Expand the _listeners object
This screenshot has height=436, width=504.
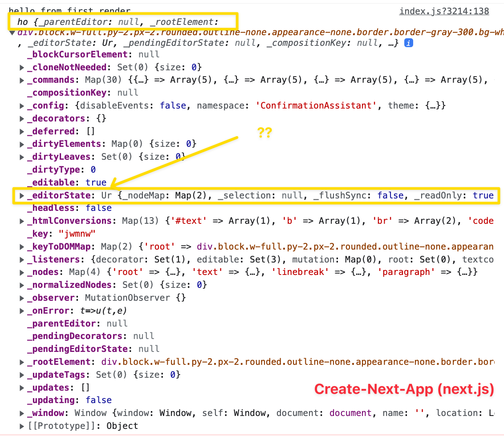21,260
